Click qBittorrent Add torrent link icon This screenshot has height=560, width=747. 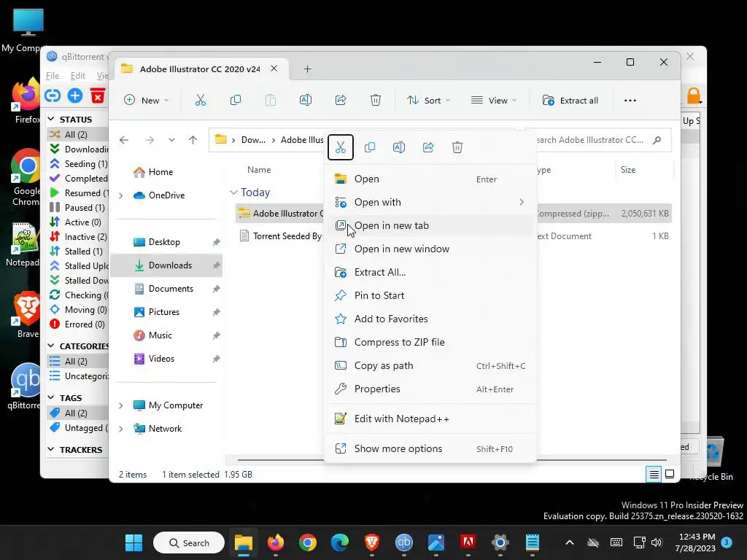[x=53, y=96]
